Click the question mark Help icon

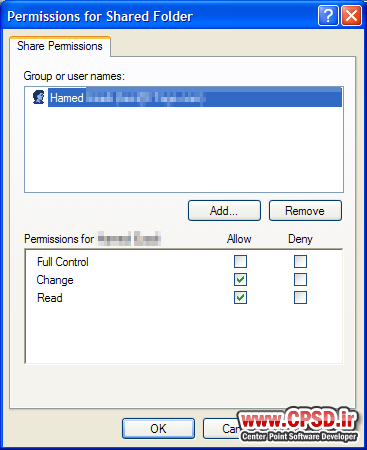pos(328,15)
